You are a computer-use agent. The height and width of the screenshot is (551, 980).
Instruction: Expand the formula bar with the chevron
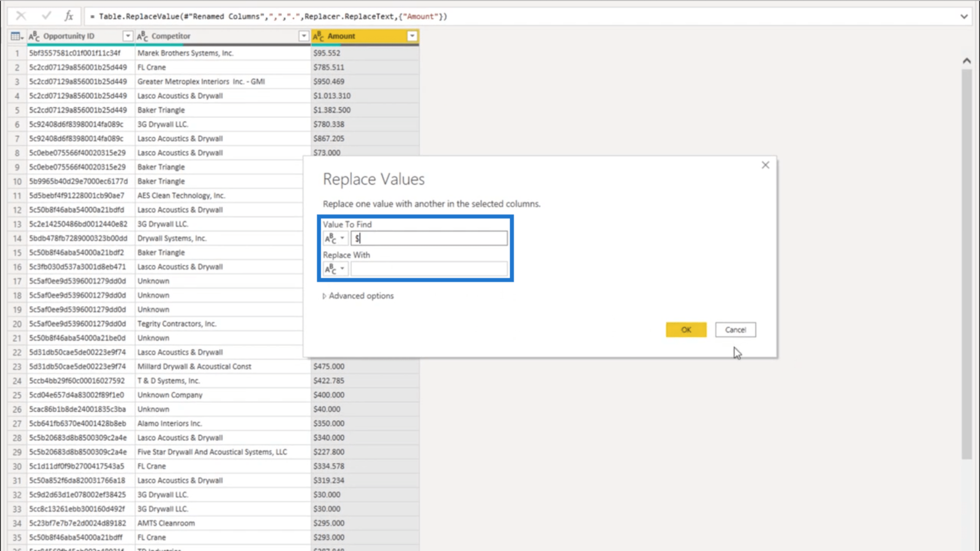(x=964, y=16)
